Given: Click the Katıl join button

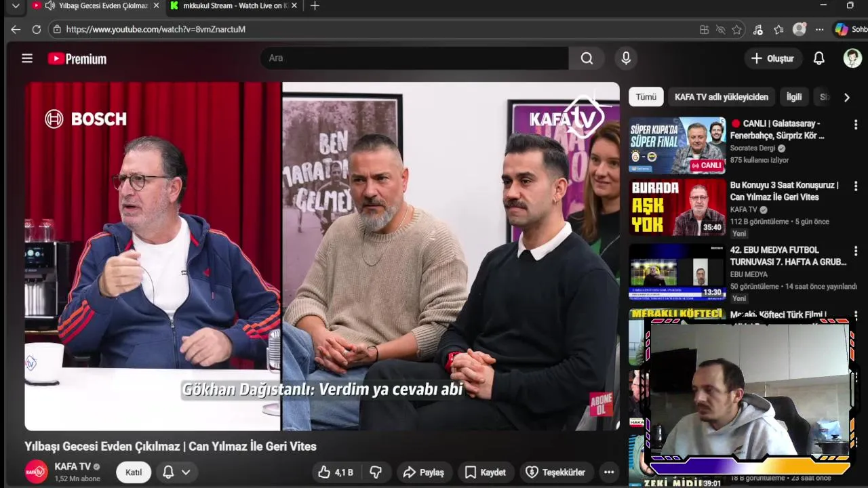Looking at the screenshot, I should tap(134, 472).
